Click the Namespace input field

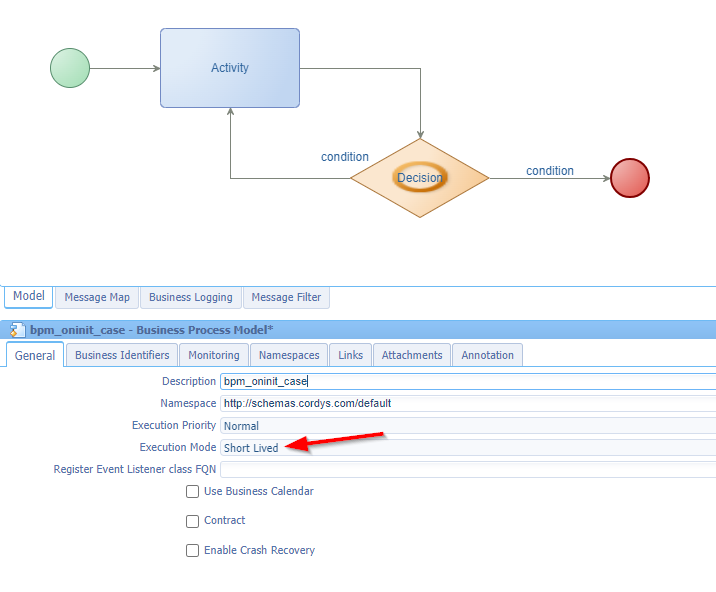[x=467, y=403]
